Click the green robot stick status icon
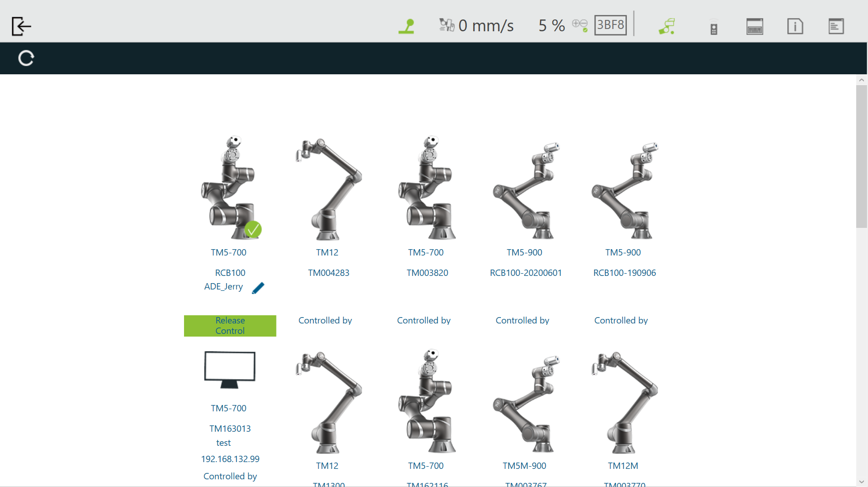Viewport: 868px width, 487px height. point(407,26)
